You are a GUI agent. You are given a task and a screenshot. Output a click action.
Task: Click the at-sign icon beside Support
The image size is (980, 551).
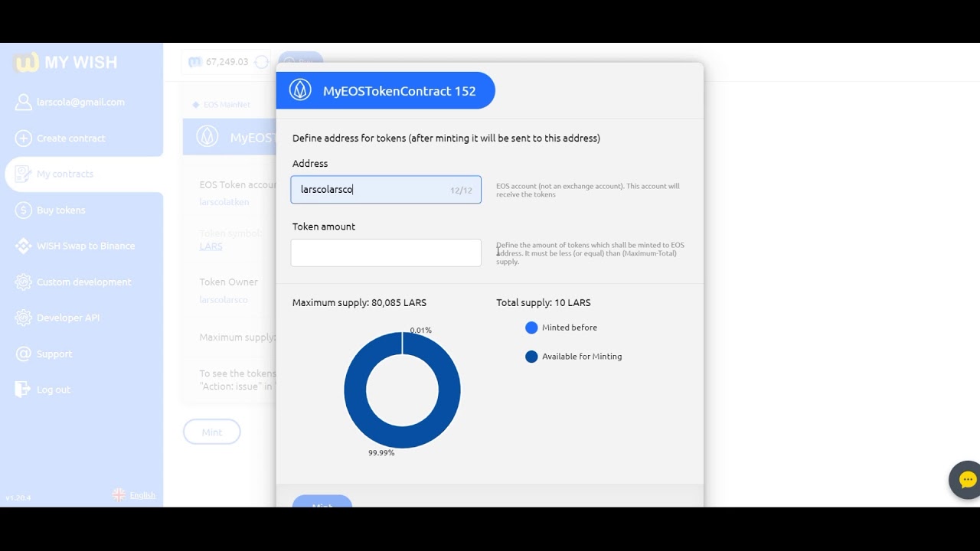click(24, 354)
